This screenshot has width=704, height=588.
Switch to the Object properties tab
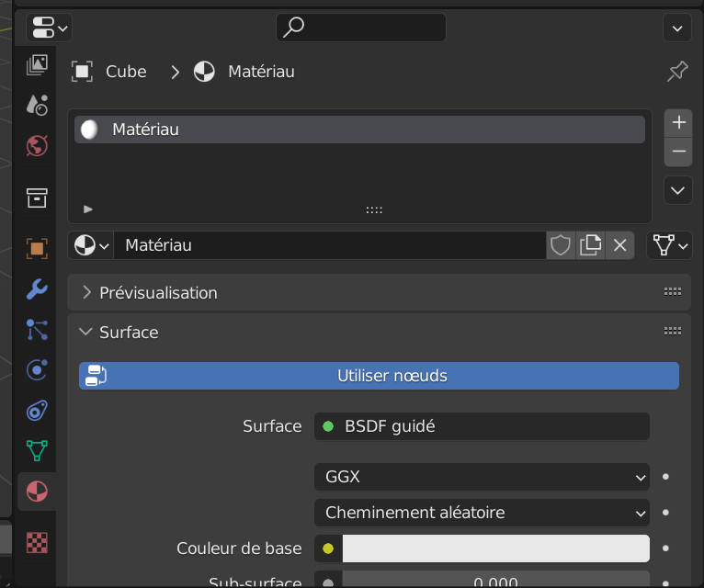click(37, 248)
